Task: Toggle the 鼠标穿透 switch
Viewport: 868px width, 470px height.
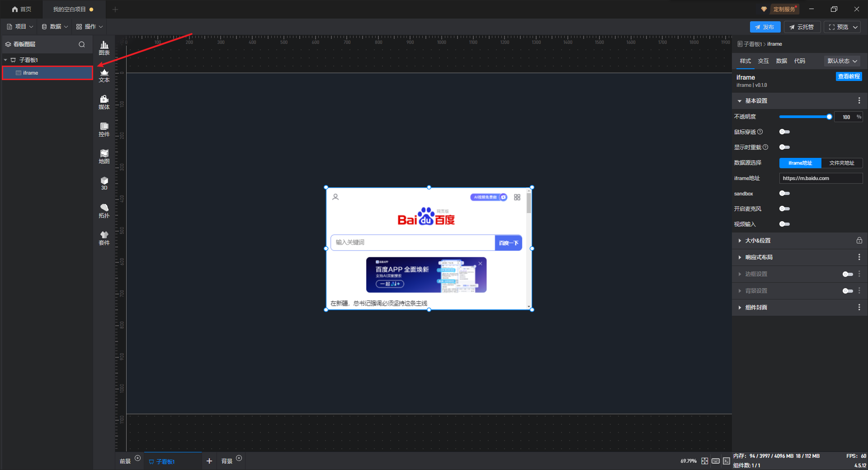Action: [784, 132]
